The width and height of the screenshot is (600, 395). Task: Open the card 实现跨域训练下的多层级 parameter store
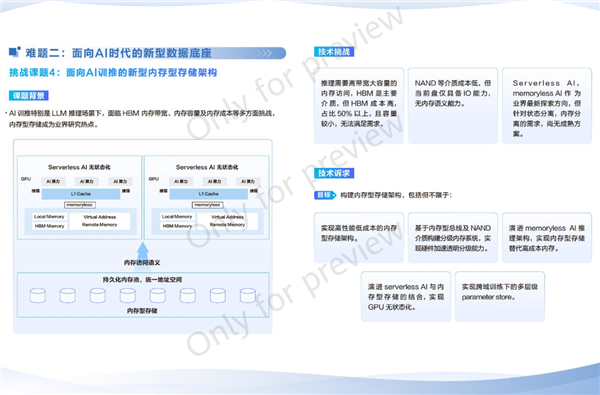click(x=500, y=297)
